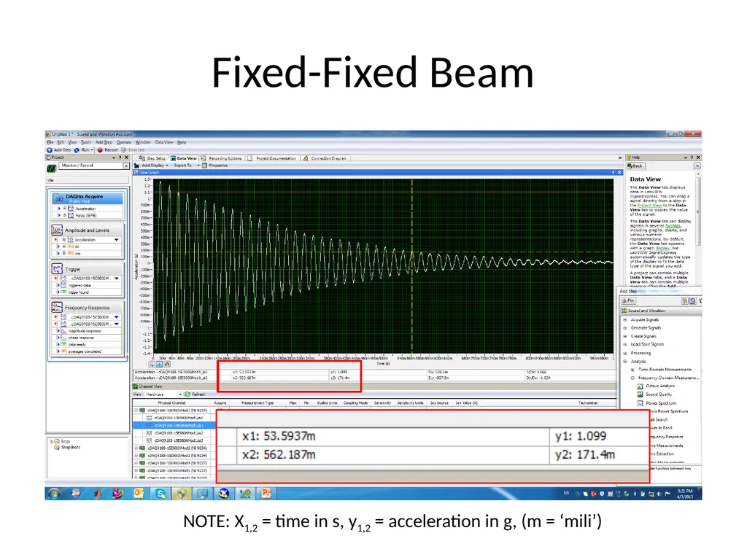The width and height of the screenshot is (747, 560).
Task: Click the Add Step toolbar icon
Action: [49, 150]
